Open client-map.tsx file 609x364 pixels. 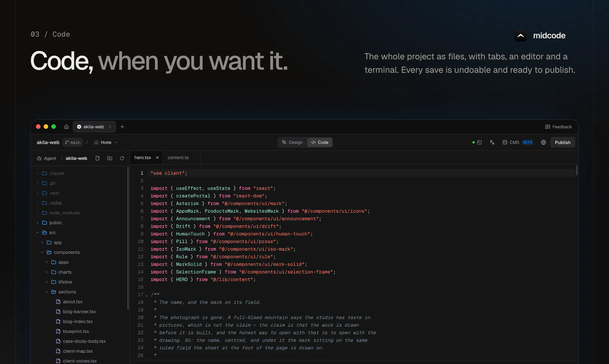tap(79, 351)
